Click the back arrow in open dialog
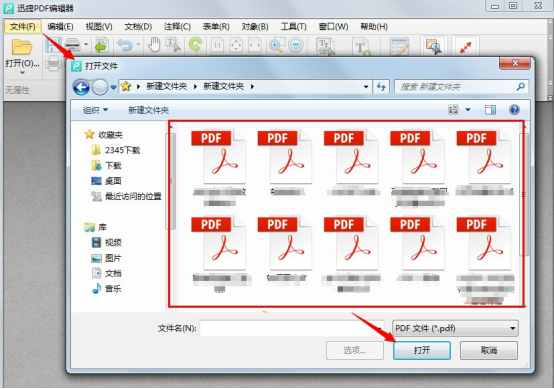The height and width of the screenshot is (389, 554). point(81,87)
